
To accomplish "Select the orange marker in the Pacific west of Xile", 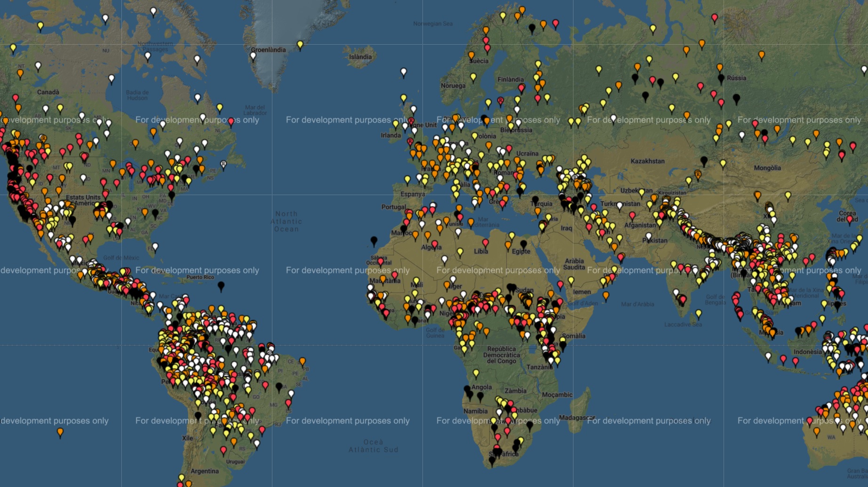I will pyautogui.click(x=60, y=432).
